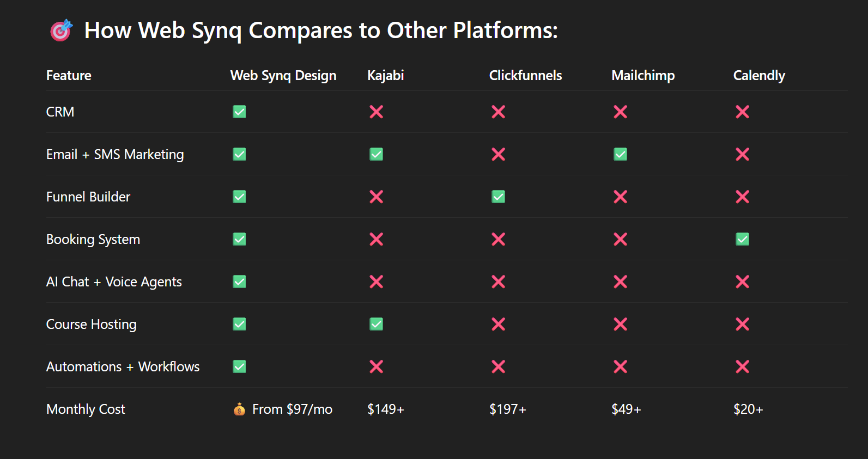The width and height of the screenshot is (868, 459).
Task: Click Clickfunnels' '$197+' price
Action: [508, 409]
